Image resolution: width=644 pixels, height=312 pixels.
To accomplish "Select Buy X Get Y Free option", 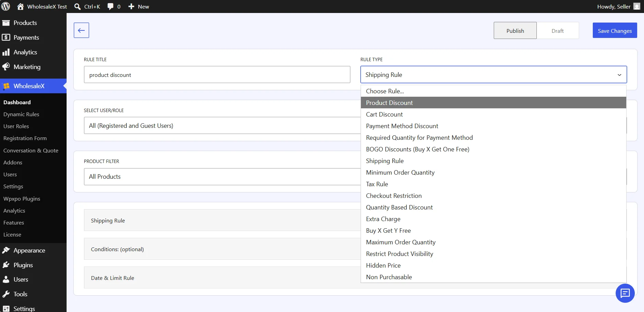I will coord(493,231).
